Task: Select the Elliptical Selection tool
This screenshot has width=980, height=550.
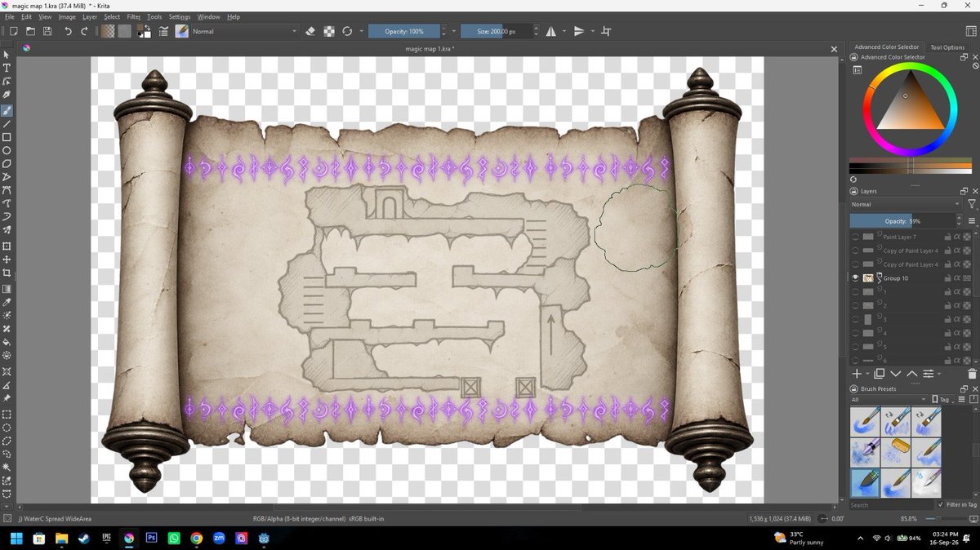Action: [x=7, y=427]
